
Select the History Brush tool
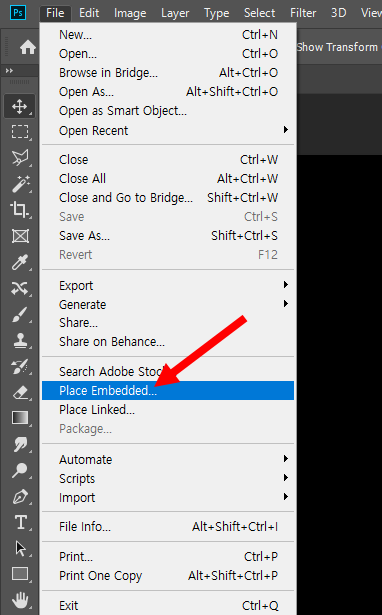click(x=20, y=366)
